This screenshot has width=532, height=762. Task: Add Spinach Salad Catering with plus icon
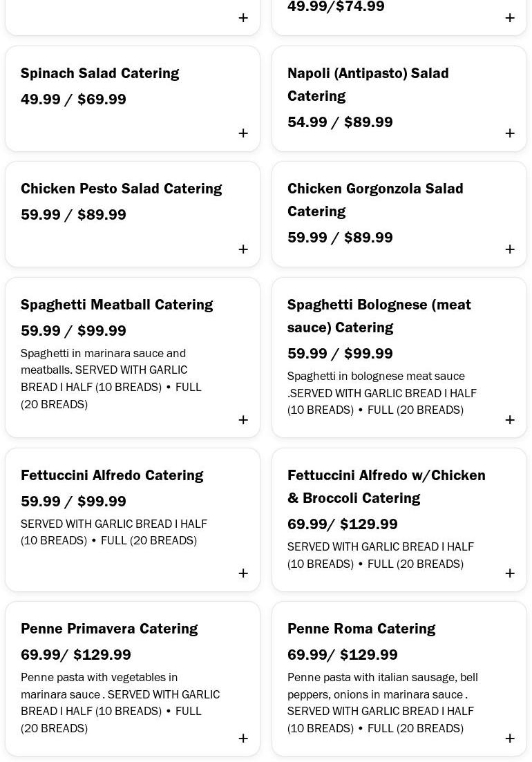pyautogui.click(x=243, y=133)
